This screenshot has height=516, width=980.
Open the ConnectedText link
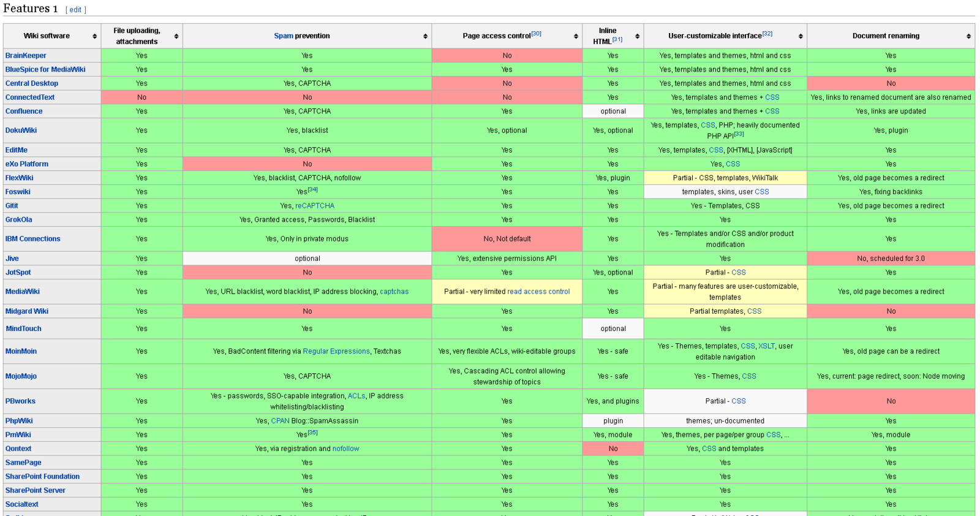pyautogui.click(x=30, y=97)
